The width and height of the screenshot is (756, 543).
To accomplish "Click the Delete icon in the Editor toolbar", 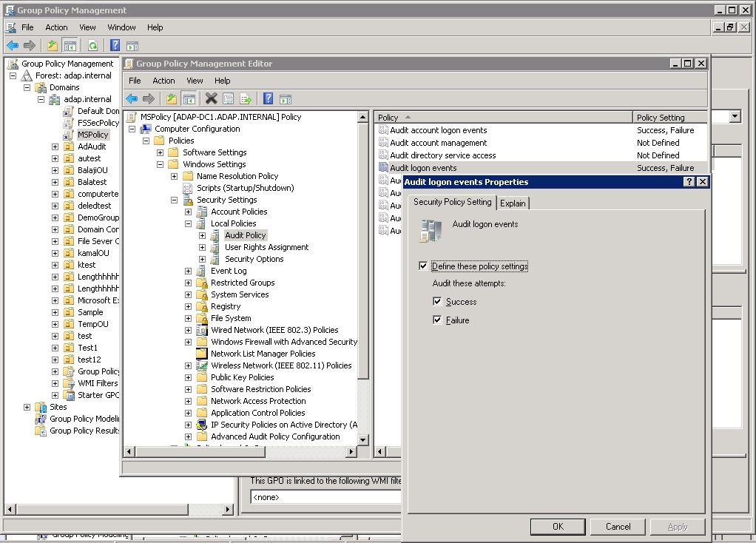I will [211, 98].
